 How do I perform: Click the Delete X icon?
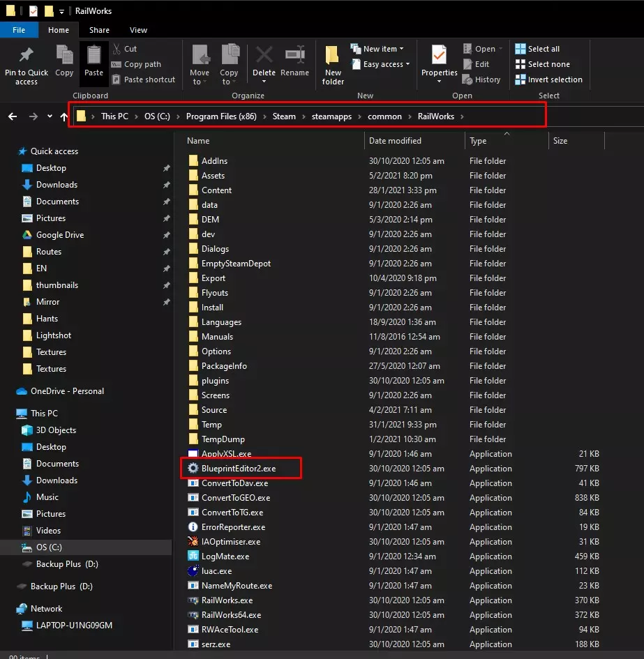(x=264, y=54)
